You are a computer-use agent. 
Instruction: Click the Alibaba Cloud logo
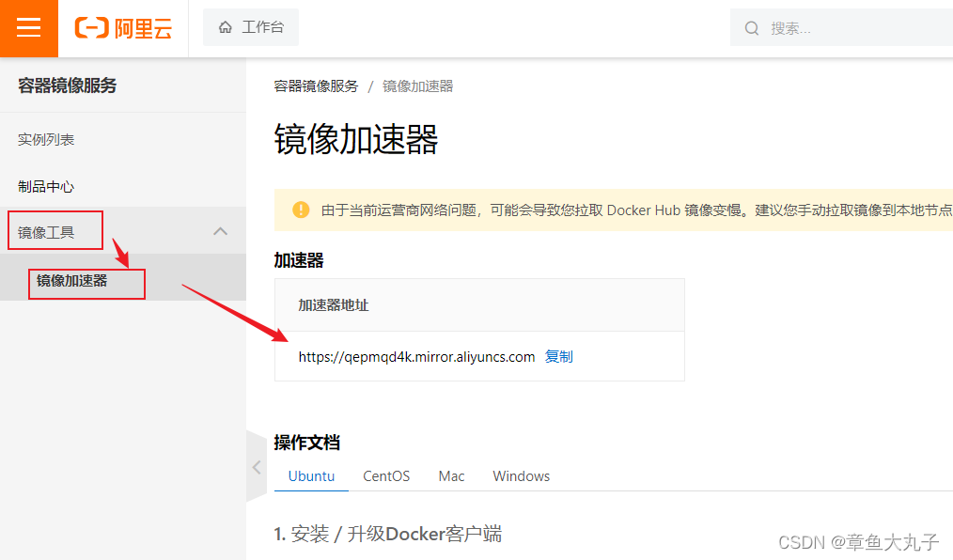(x=123, y=28)
